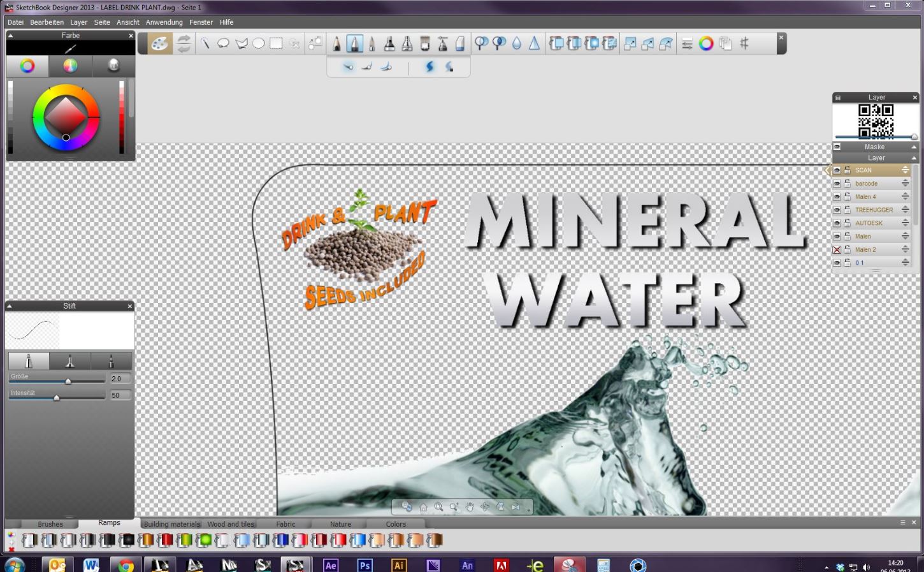Click the swap arrows icon
This screenshot has width=924, height=572.
click(x=184, y=43)
